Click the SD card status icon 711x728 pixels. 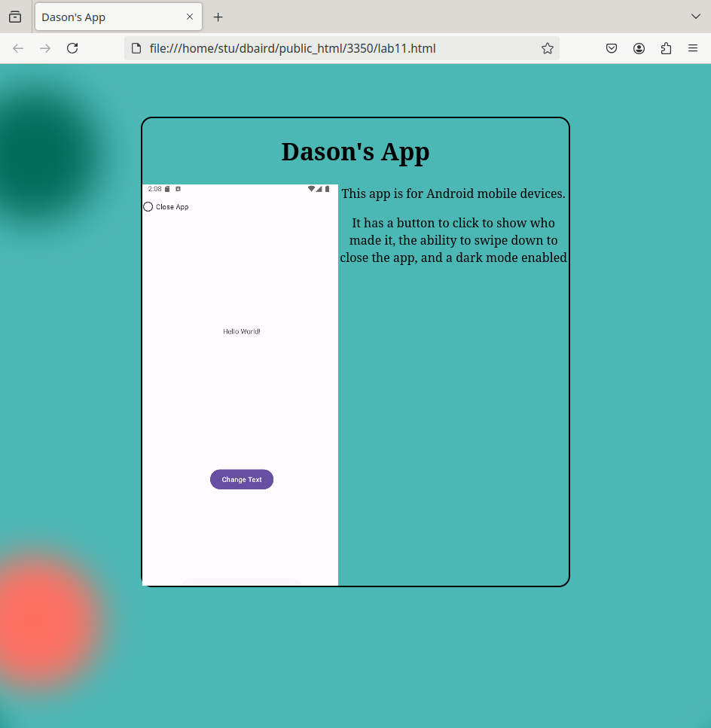tap(167, 189)
